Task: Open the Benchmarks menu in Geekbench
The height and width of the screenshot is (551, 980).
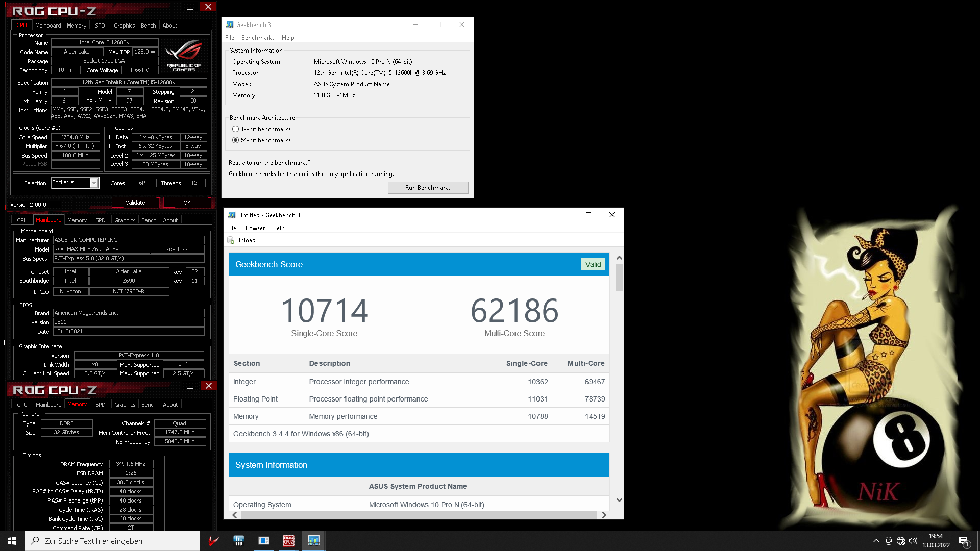Action: click(258, 38)
